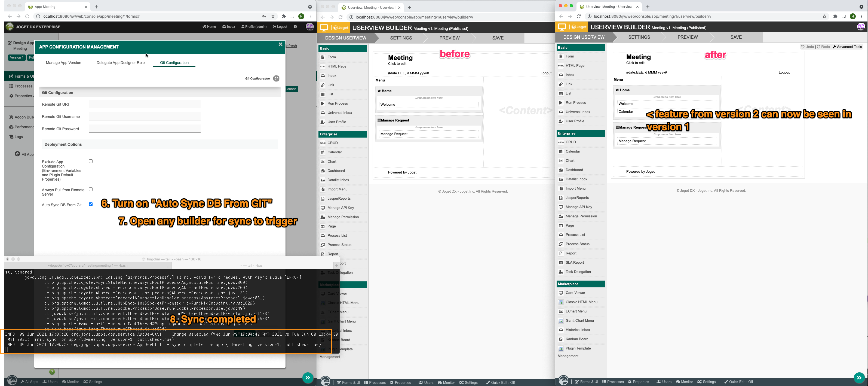This screenshot has height=386, width=868.
Task: Click the CRUD element icon in after-palette
Action: (561, 142)
